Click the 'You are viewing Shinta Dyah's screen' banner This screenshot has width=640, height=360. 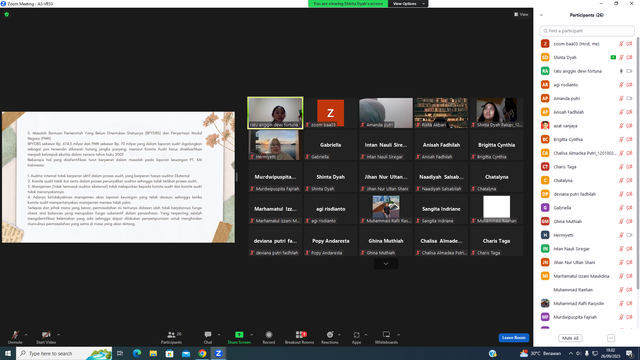click(x=348, y=4)
